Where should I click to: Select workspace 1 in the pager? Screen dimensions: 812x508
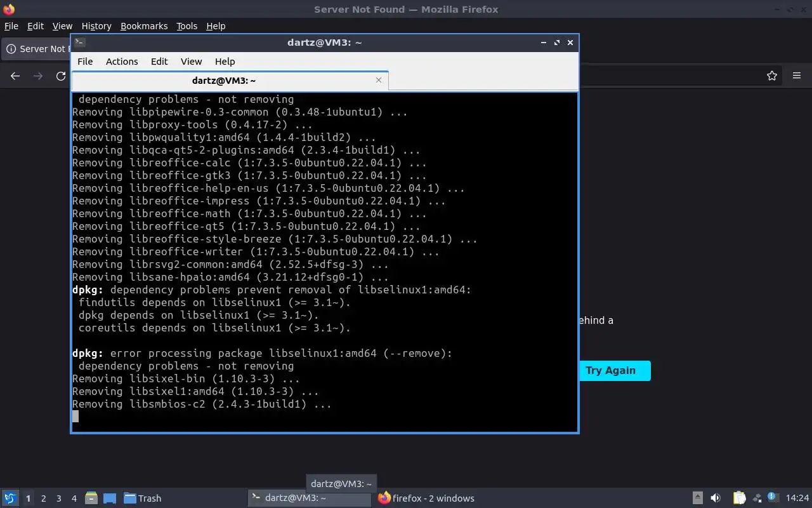(x=28, y=498)
